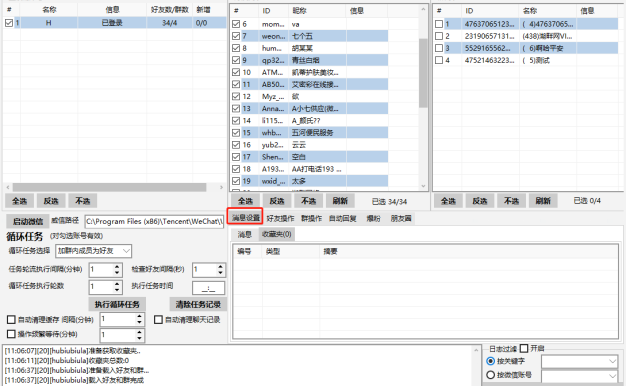Open the 循环任务选择 dropdown

click(93, 251)
